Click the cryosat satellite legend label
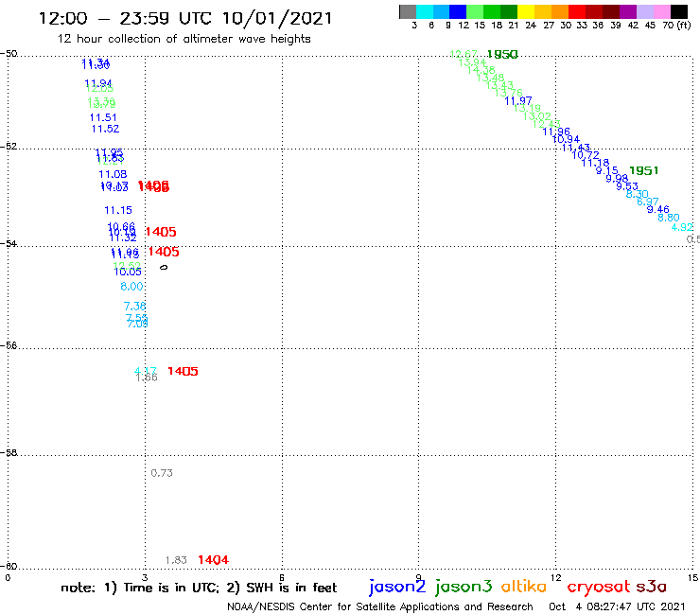The image size is (700, 615). pyautogui.click(x=599, y=588)
